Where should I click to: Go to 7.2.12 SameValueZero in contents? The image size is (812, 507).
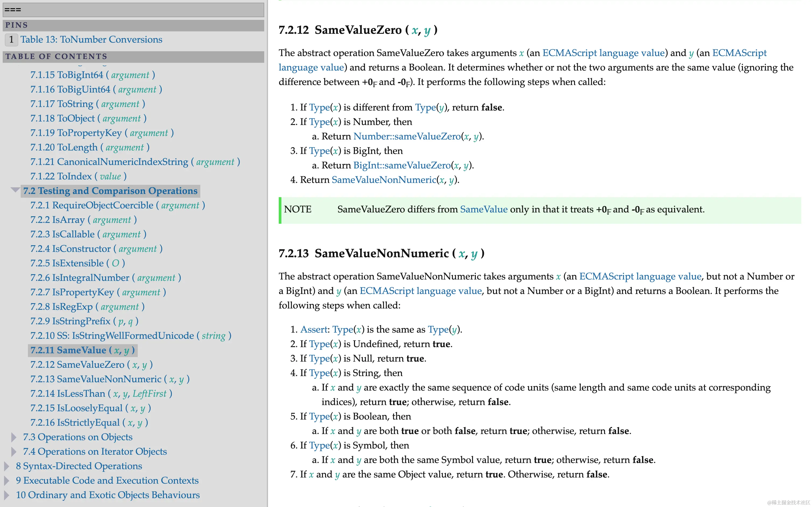[x=91, y=365]
